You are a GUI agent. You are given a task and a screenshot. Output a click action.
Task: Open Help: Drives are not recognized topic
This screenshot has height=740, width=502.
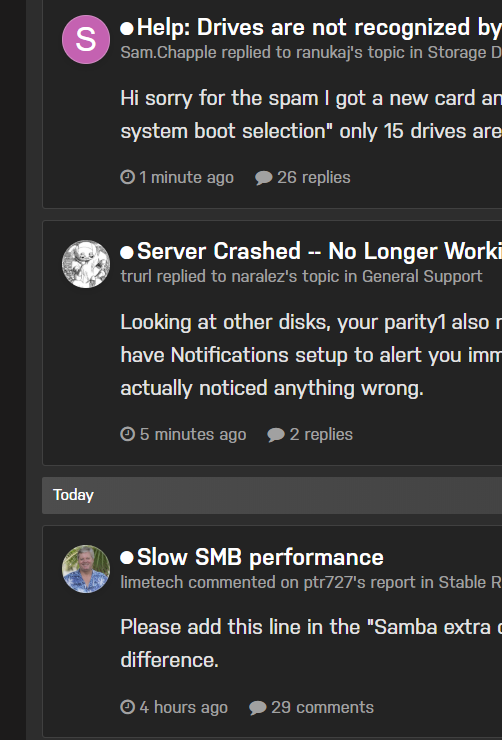point(319,28)
